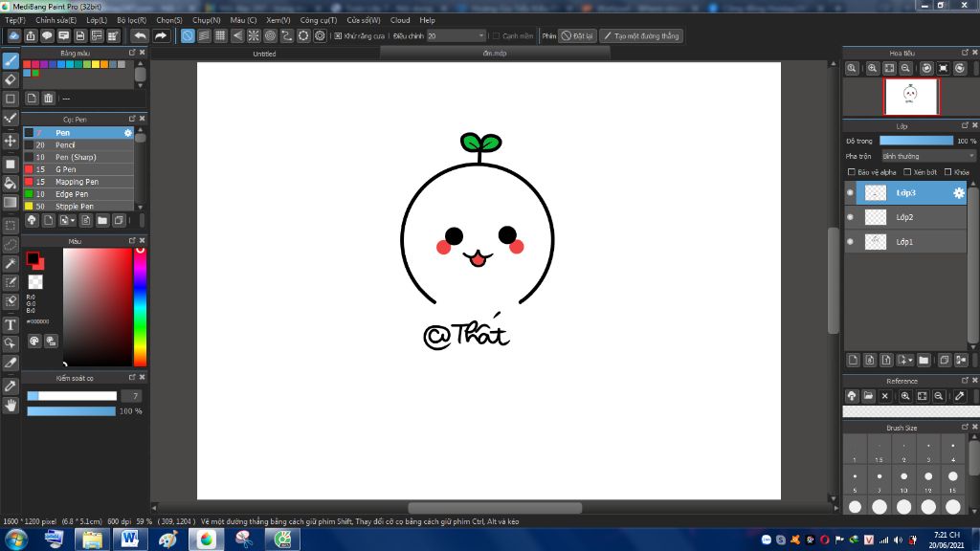The width and height of the screenshot is (980, 551).
Task: Expand the add-brush dropdown arrow
Action: [x=73, y=221]
